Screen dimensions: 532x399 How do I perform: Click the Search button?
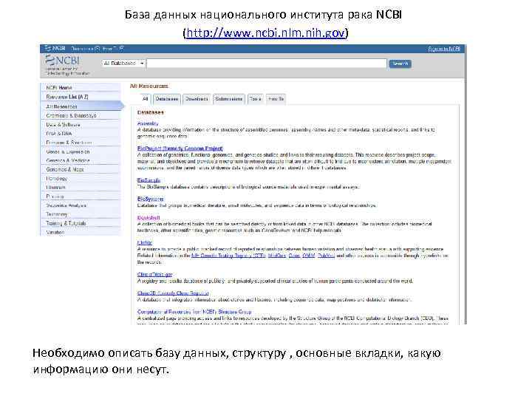pyautogui.click(x=400, y=64)
